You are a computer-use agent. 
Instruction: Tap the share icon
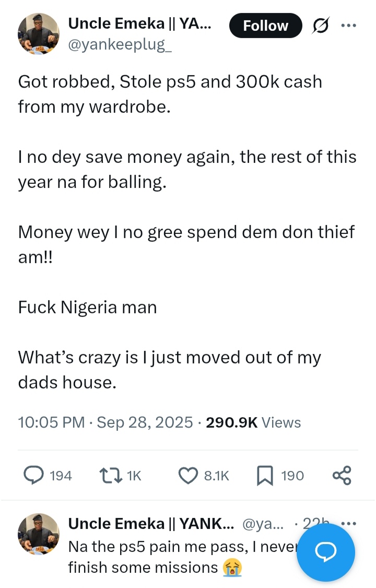(342, 475)
